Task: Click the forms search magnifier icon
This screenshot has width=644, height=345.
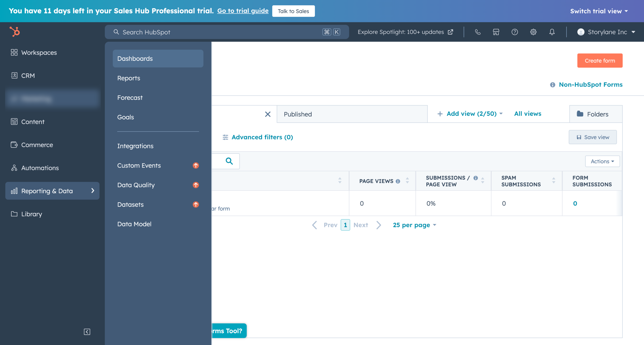Action: click(229, 161)
